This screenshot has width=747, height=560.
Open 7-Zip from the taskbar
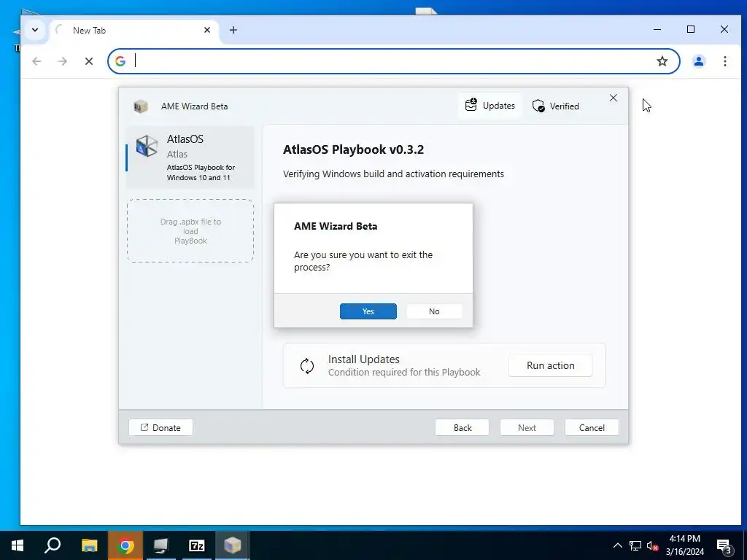197,545
